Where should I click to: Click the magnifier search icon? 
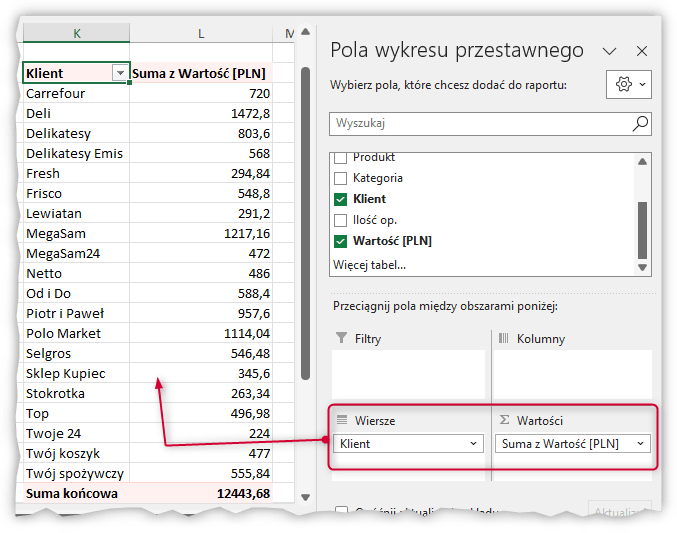[640, 124]
